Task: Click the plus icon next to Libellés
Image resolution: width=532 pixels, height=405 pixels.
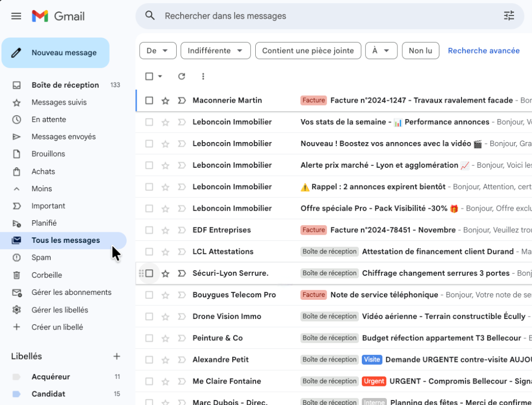Action: click(x=117, y=356)
